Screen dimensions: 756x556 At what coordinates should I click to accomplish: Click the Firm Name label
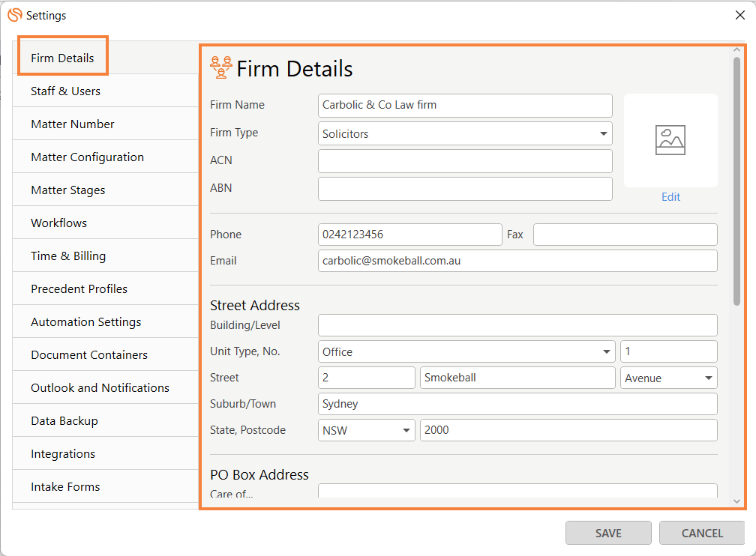click(237, 105)
